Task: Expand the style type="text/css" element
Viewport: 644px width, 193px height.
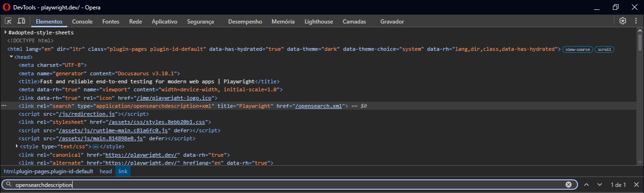Action: pyautogui.click(x=17, y=146)
